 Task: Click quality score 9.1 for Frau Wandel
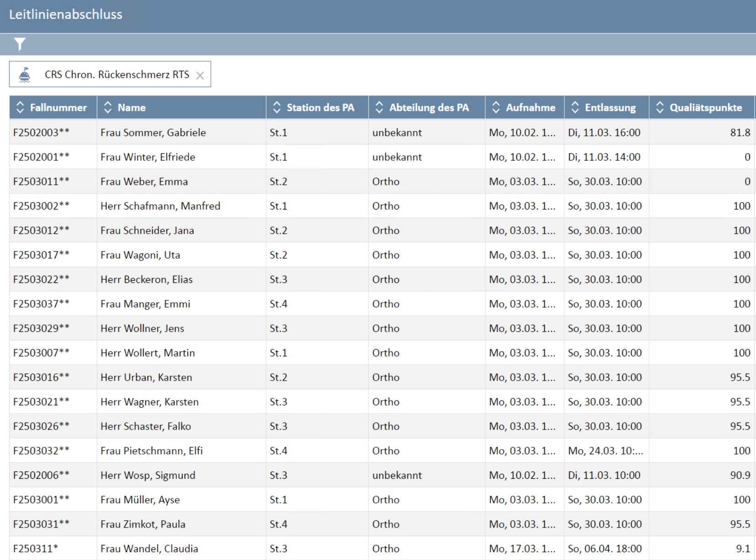click(x=743, y=549)
